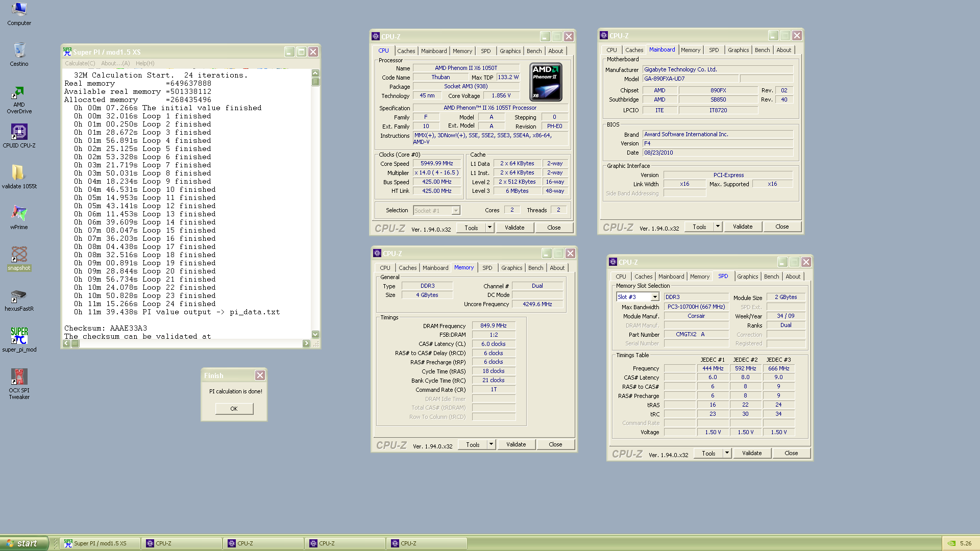This screenshot has height=551, width=980.
Task: Click Validate in the SPD window
Action: pos(752,453)
